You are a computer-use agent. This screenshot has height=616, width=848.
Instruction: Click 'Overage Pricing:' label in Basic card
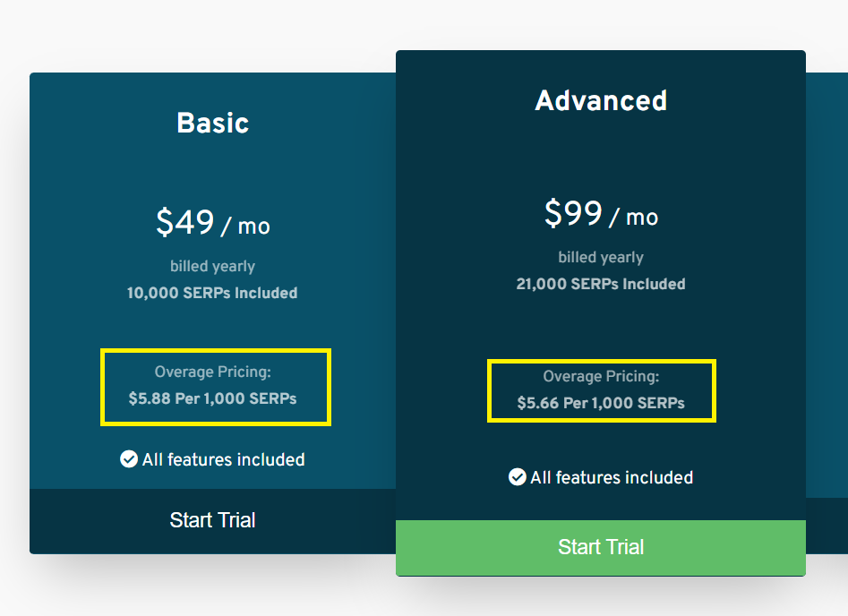[x=212, y=372]
